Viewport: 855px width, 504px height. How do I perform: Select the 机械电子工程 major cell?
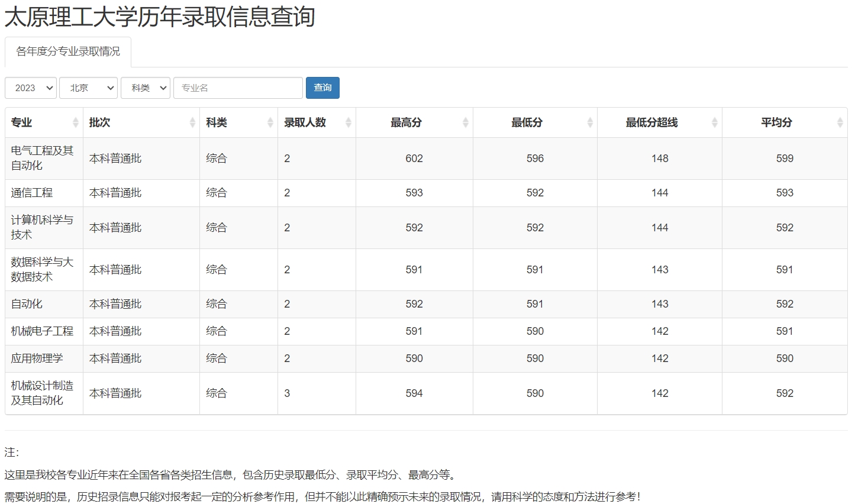[x=44, y=331]
